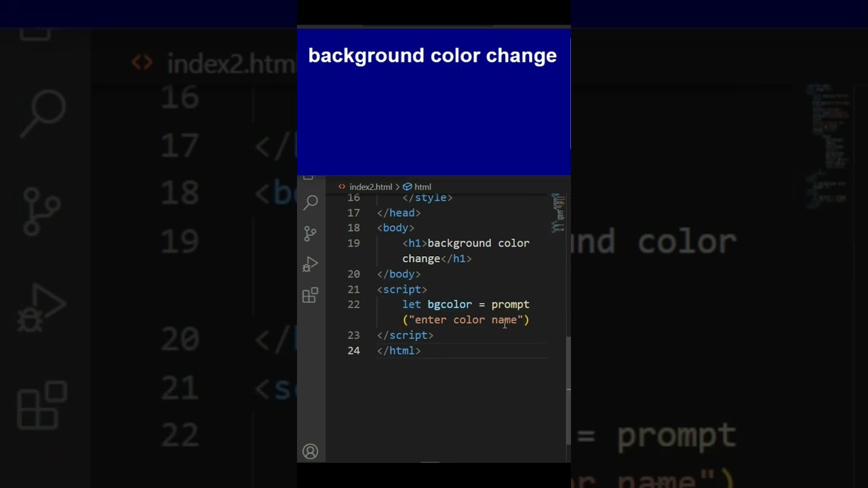Click the 'change</h1>' wrapped code text

(x=437, y=259)
